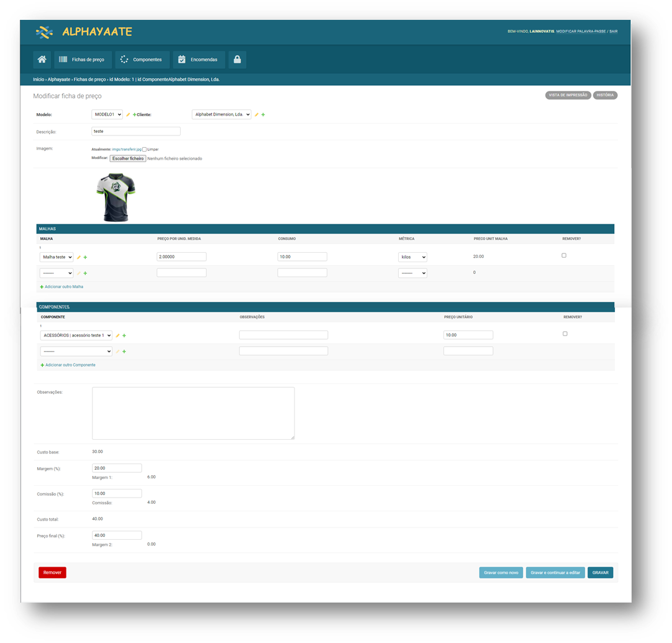The image size is (672, 643).
Task: Add new Modelo with green plus
Action: [x=134, y=115]
